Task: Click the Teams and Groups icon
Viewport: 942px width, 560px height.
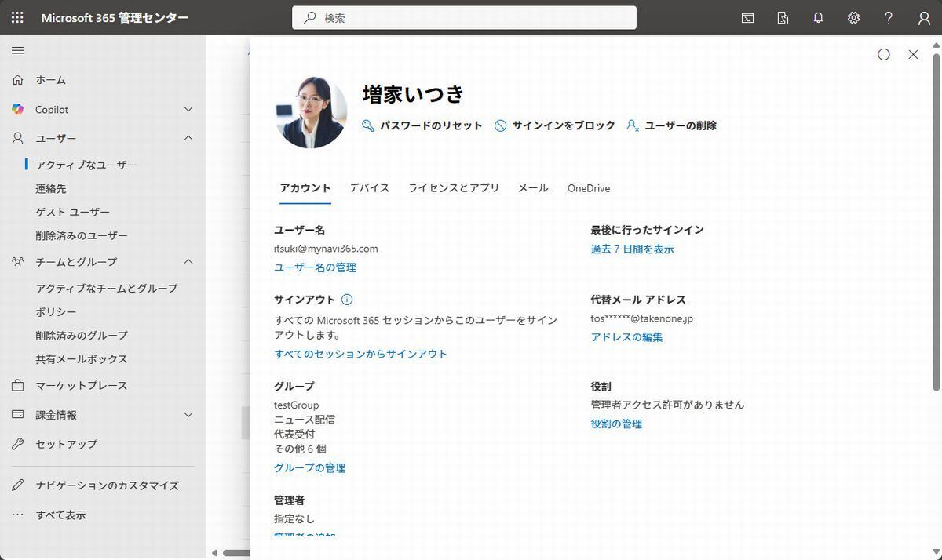Action: (x=17, y=261)
